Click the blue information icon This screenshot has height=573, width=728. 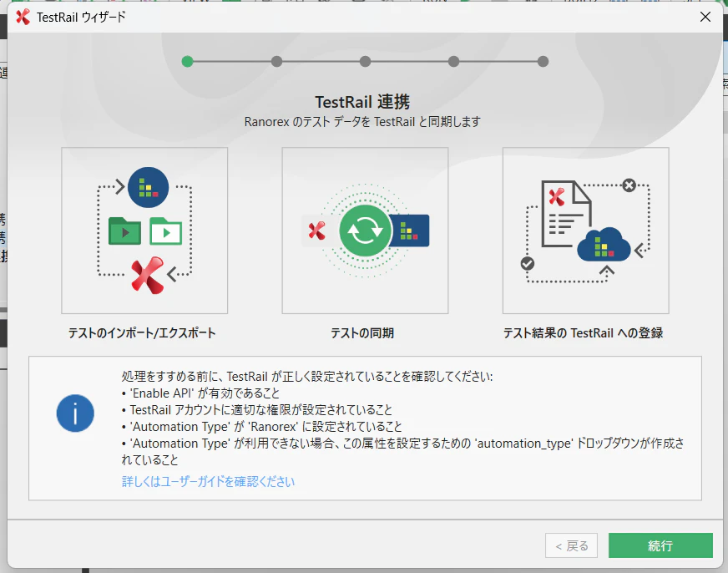coord(75,413)
